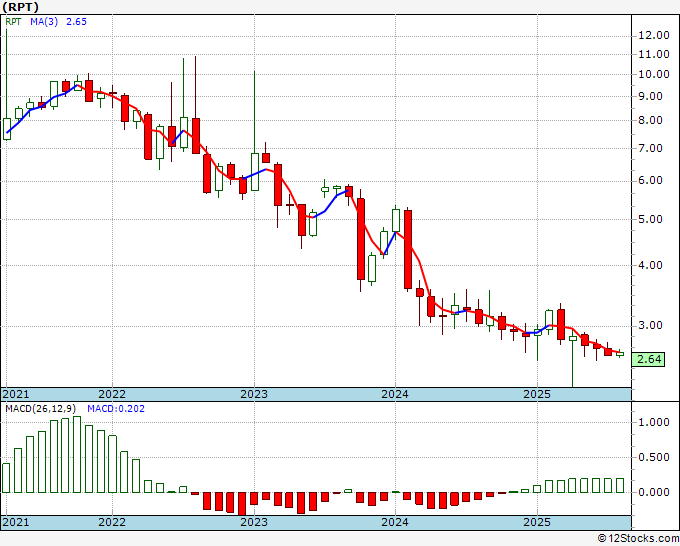The image size is (680, 546).
Task: Click 2022 on the price chart timeline
Action: [x=112, y=394]
